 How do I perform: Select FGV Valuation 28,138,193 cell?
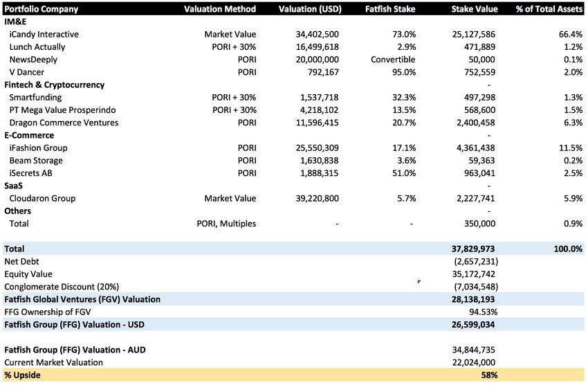click(x=473, y=299)
